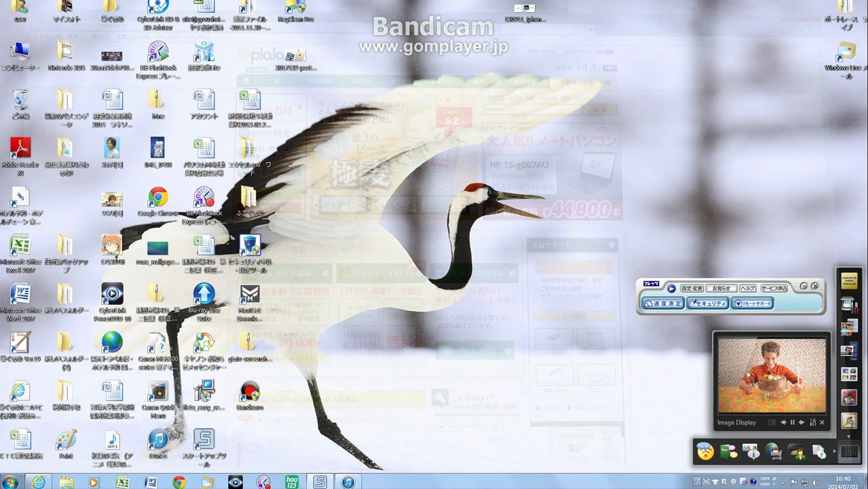The width and height of the screenshot is (868, 489).
Task: Open the MP3 audio file on desktop
Action: pyautogui.click(x=112, y=448)
